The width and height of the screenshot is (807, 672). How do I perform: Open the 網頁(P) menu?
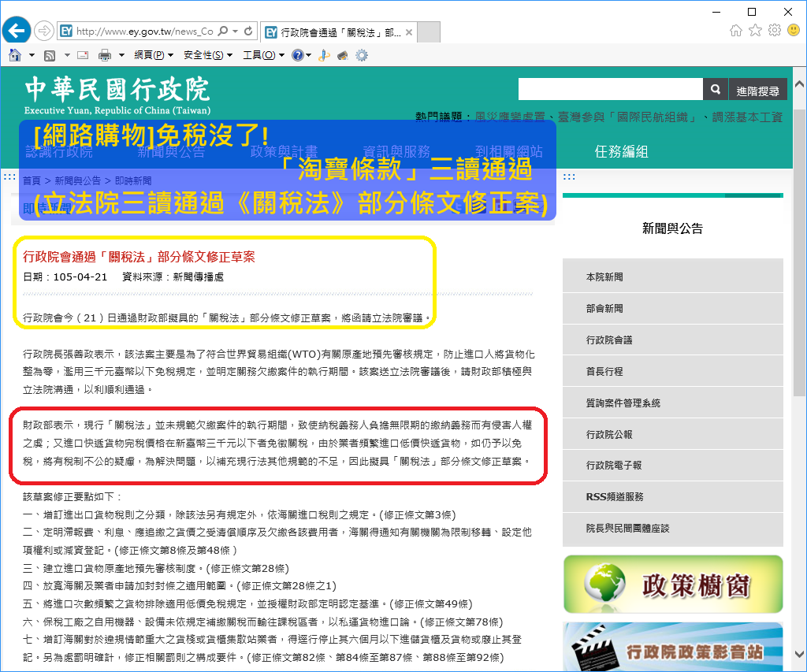[x=154, y=55]
